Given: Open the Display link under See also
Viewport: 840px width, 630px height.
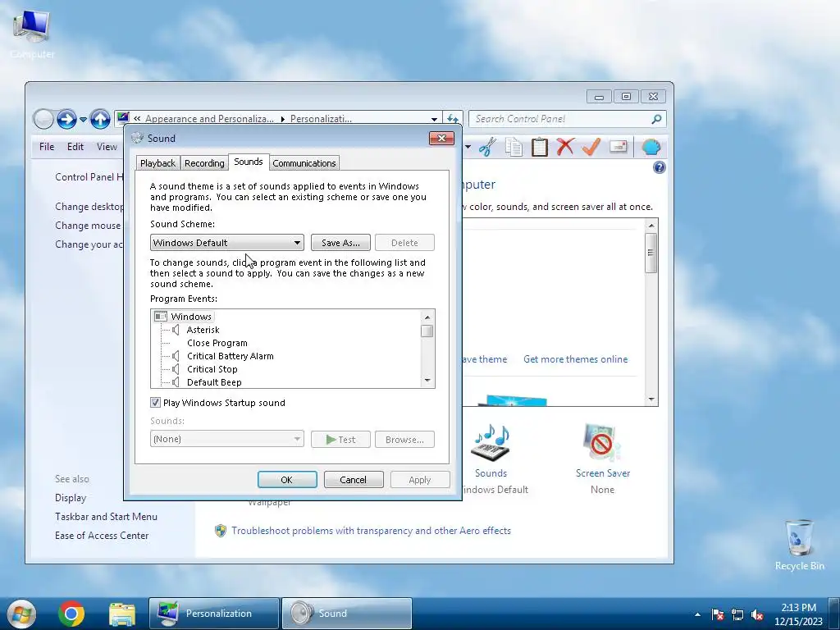Looking at the screenshot, I should coord(71,498).
